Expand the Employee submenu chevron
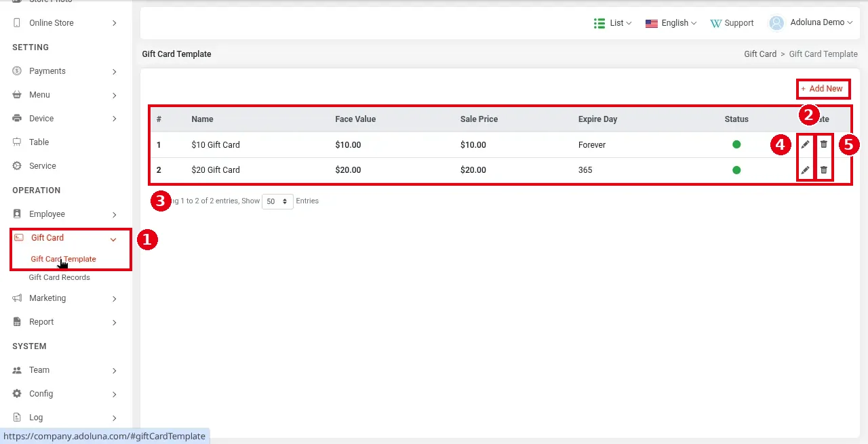868x444 pixels. (x=115, y=215)
